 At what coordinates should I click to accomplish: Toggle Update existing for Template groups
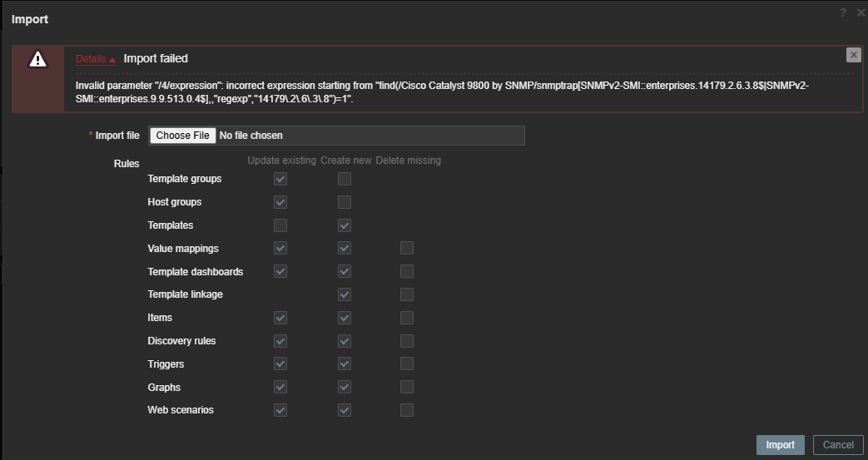pos(280,179)
